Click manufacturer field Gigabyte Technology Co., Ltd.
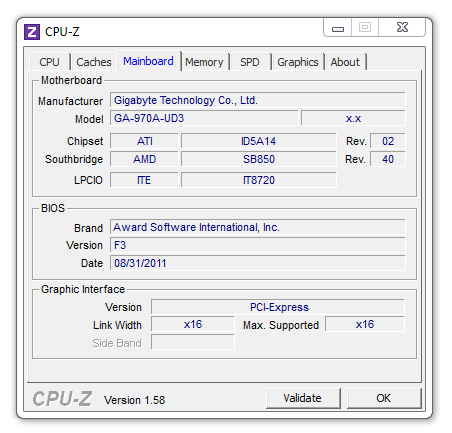 [258, 100]
